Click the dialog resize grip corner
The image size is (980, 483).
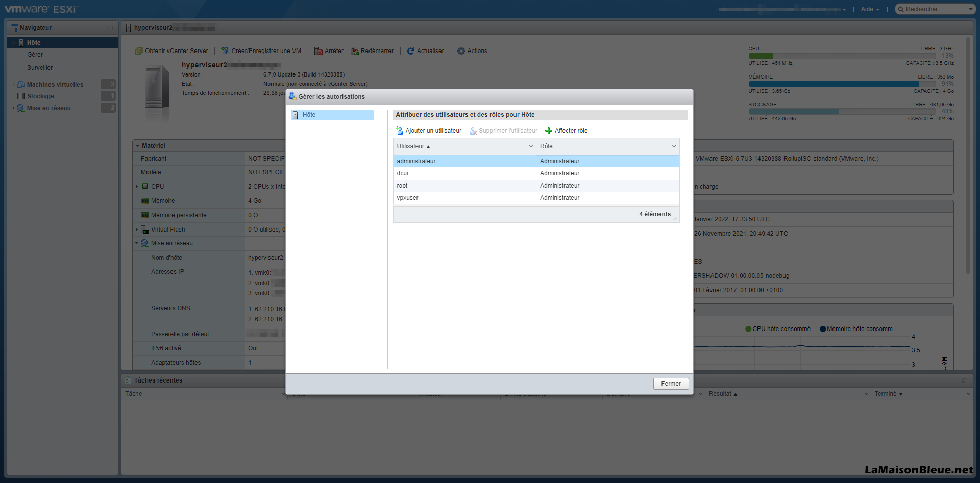[x=675, y=218]
